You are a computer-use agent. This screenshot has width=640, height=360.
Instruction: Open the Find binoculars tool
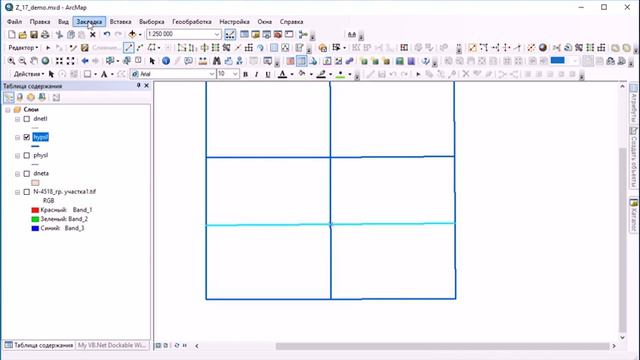(216, 61)
